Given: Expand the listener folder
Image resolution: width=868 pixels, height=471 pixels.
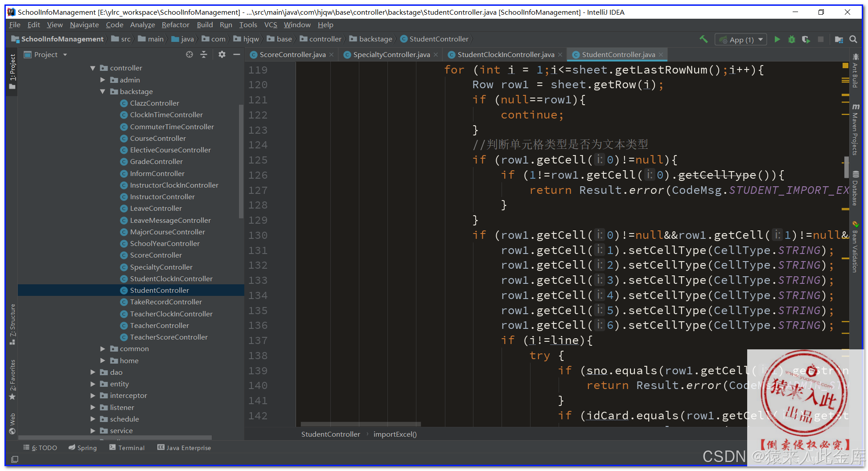Looking at the screenshot, I should click(x=93, y=407).
